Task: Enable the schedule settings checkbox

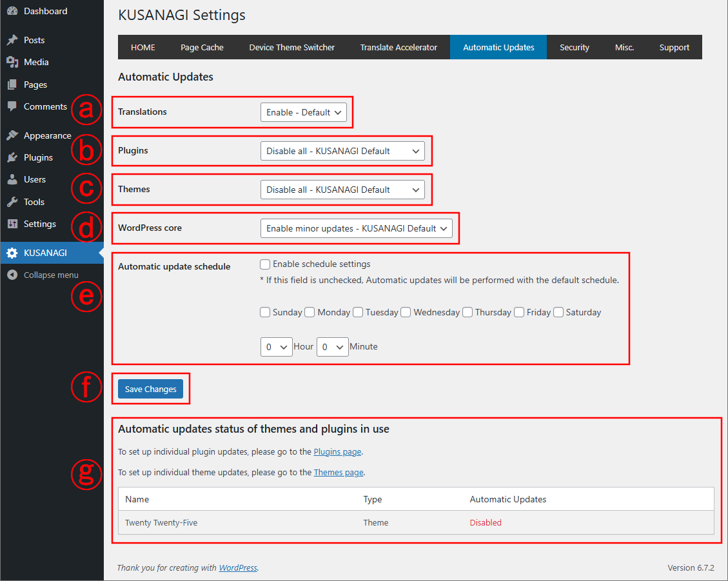Action: (x=265, y=264)
